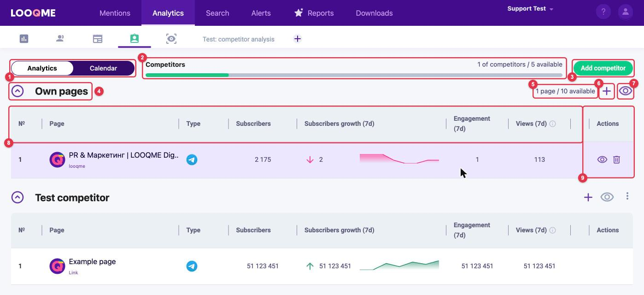This screenshot has width=644, height=295.
Task: Click the Competitors progress bar
Action: tap(354, 75)
